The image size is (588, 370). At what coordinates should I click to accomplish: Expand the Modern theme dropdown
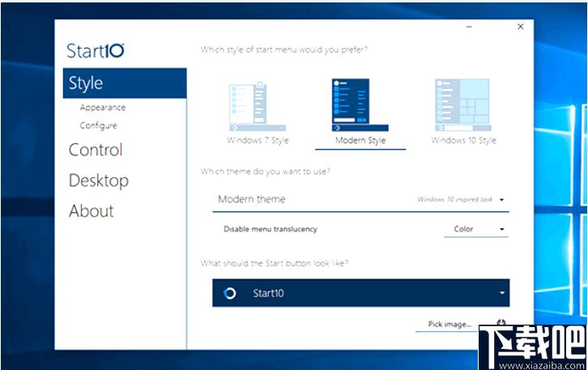tap(360, 199)
